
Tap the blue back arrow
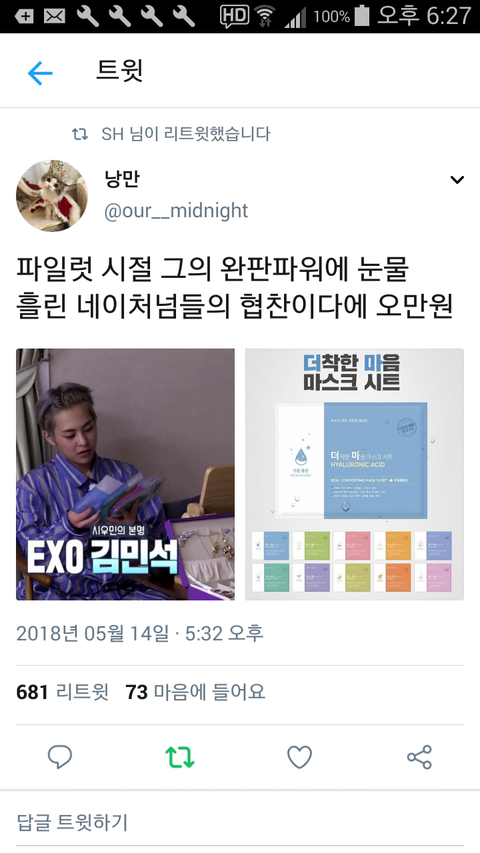coord(40,73)
